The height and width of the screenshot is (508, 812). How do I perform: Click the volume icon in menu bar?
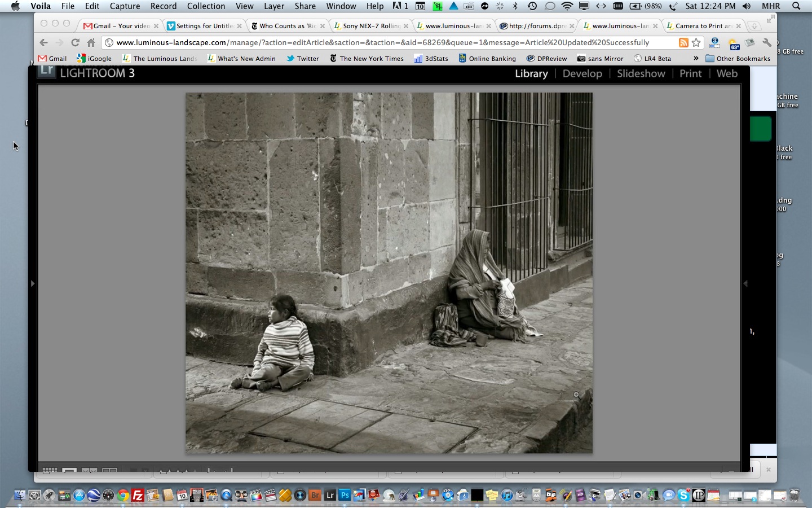(x=747, y=6)
